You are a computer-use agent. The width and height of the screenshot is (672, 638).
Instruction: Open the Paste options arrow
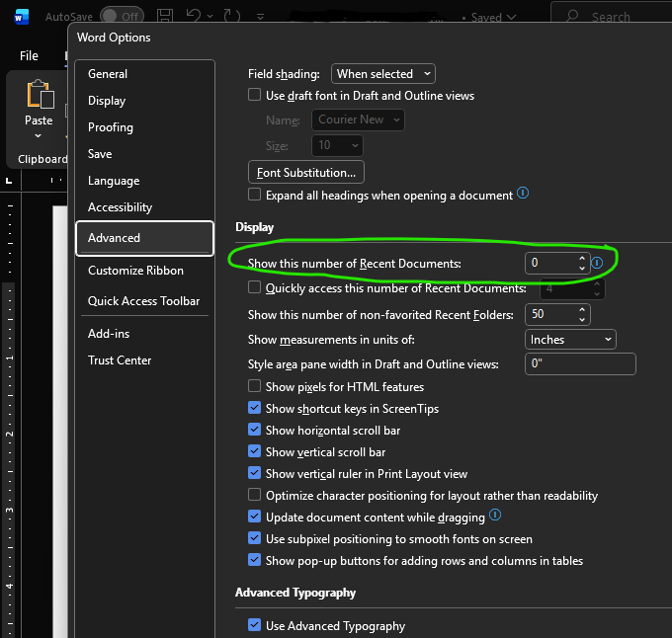click(x=39, y=136)
